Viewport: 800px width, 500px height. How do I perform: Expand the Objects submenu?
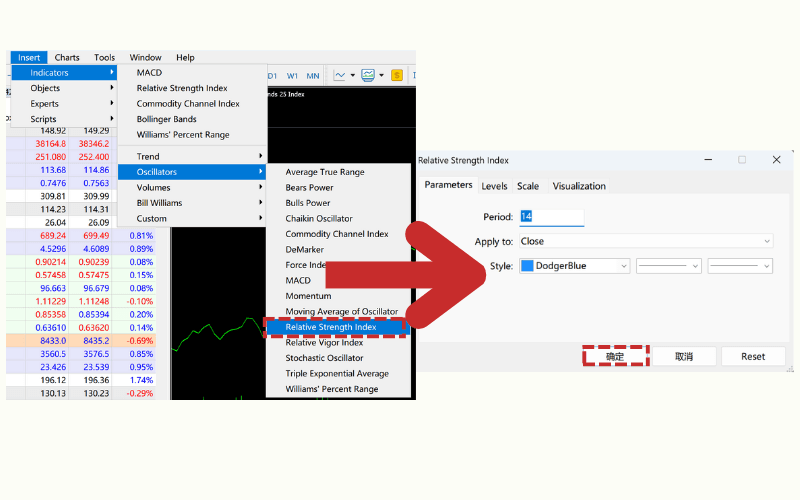click(x=64, y=88)
